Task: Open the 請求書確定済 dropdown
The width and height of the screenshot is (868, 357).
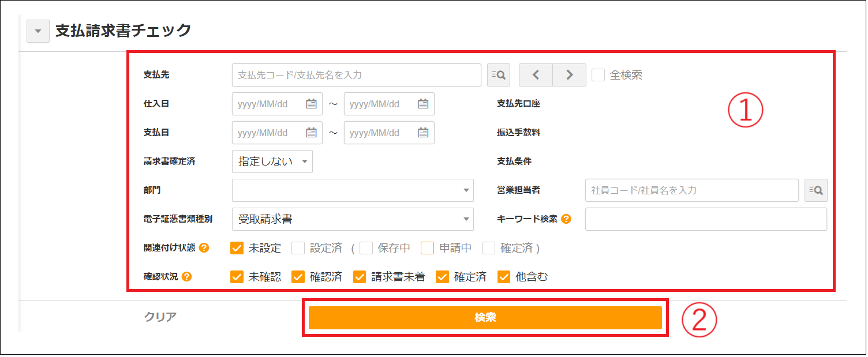Action: pos(272,161)
